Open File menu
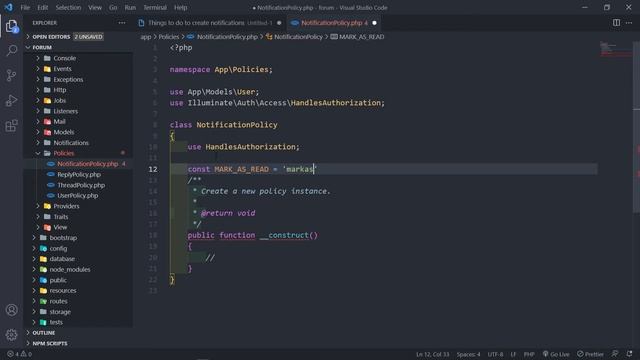The width and height of the screenshot is (640, 360). pyautogui.click(x=25, y=7)
